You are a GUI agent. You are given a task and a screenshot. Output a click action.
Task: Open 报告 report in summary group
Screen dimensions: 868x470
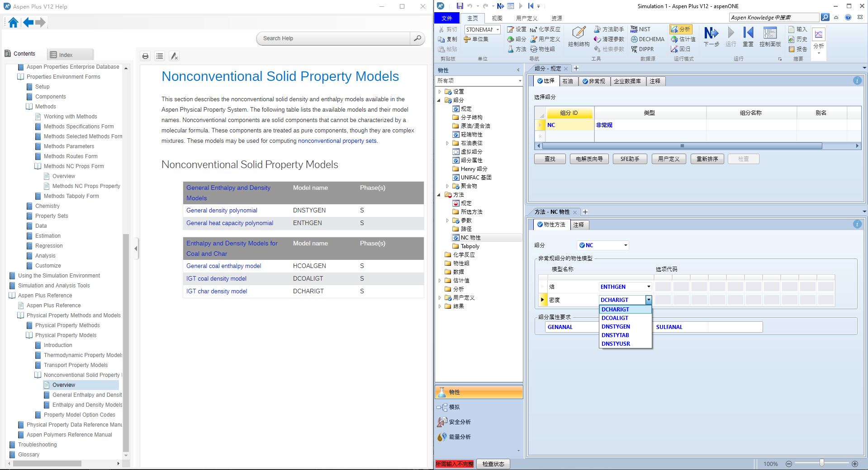[x=798, y=49]
